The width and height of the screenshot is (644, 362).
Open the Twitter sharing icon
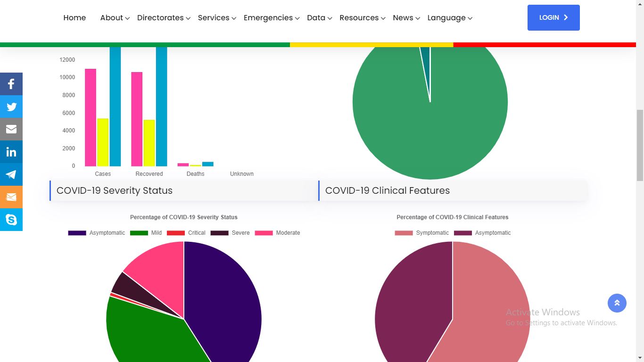(x=11, y=106)
